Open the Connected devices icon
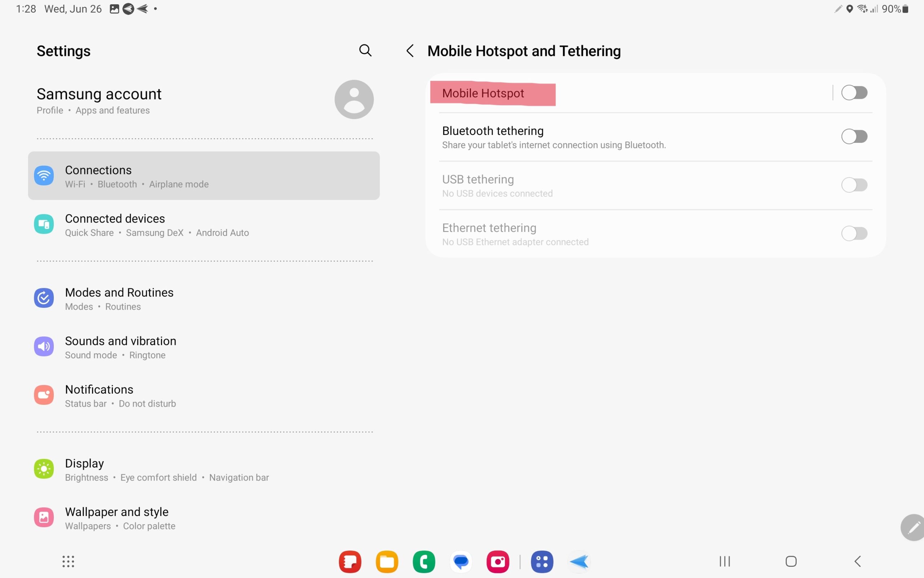The width and height of the screenshot is (924, 578). click(44, 224)
